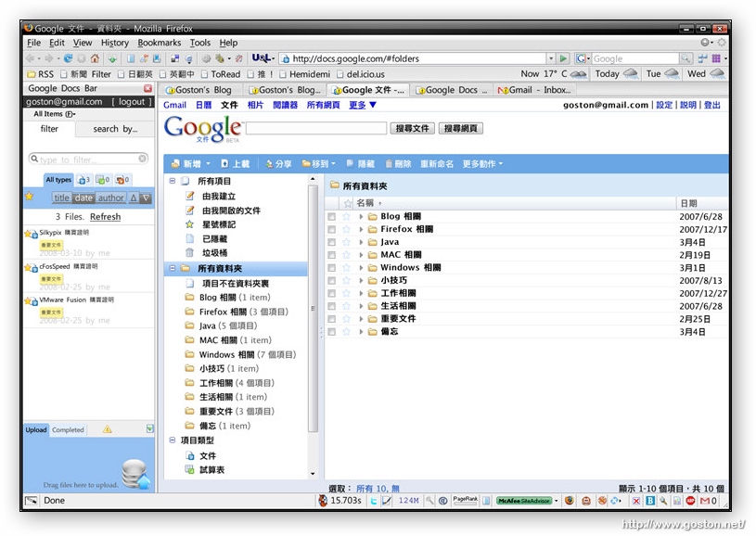Click the logout link in Docs Bar

[x=132, y=102]
